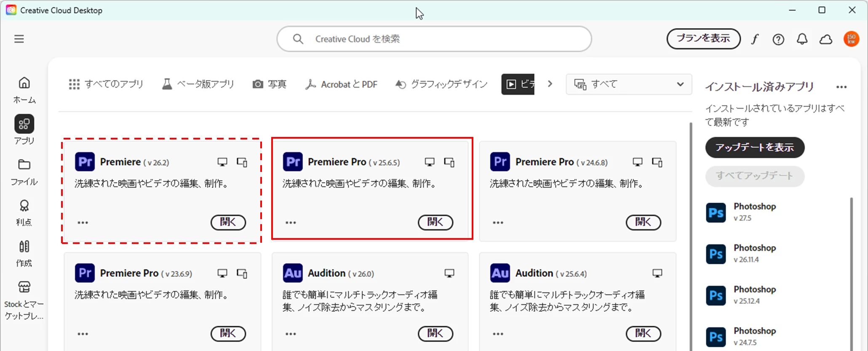The width and height of the screenshot is (868, 351).
Task: Open the help question mark icon
Action: pyautogui.click(x=778, y=39)
